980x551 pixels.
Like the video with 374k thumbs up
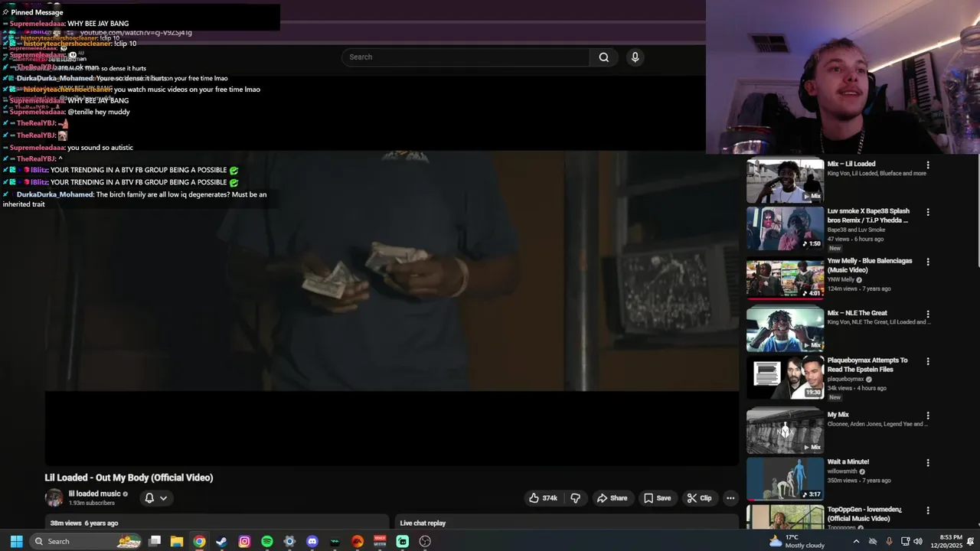click(x=543, y=498)
